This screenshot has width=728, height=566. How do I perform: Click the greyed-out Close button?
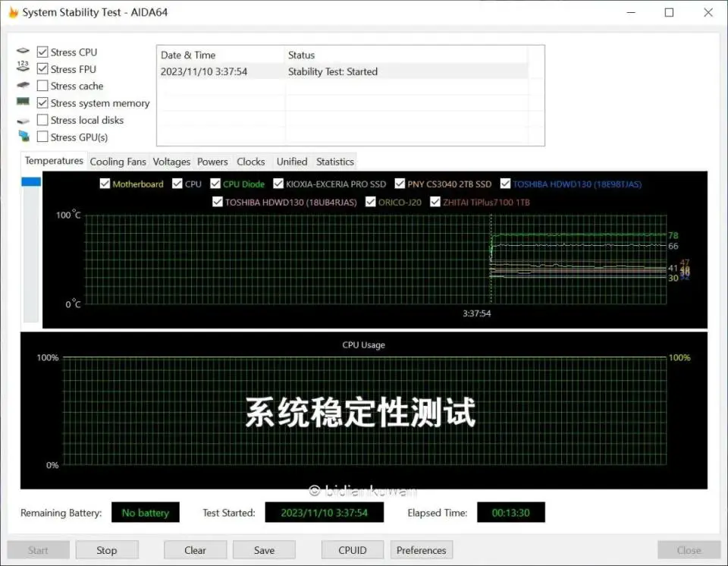(689, 550)
